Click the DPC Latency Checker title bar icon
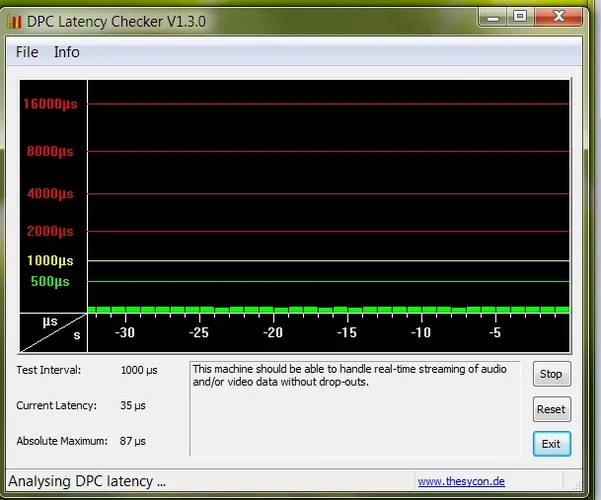 point(15,21)
